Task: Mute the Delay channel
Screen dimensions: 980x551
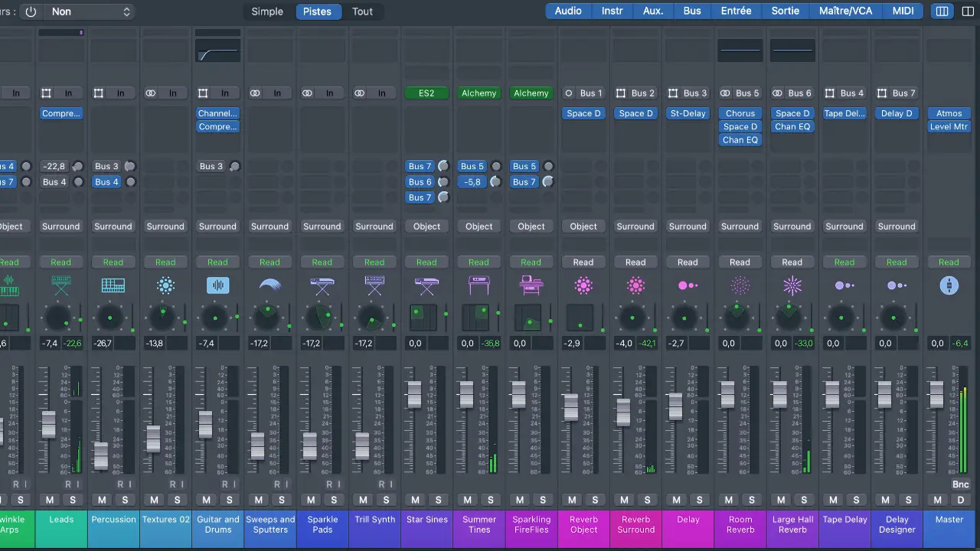Action: tap(676, 500)
